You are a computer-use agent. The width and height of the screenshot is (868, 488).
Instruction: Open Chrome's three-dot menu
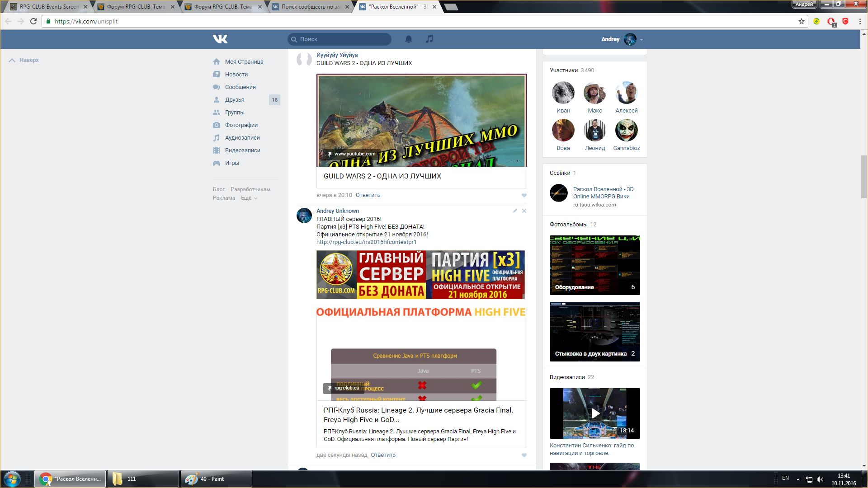(859, 21)
